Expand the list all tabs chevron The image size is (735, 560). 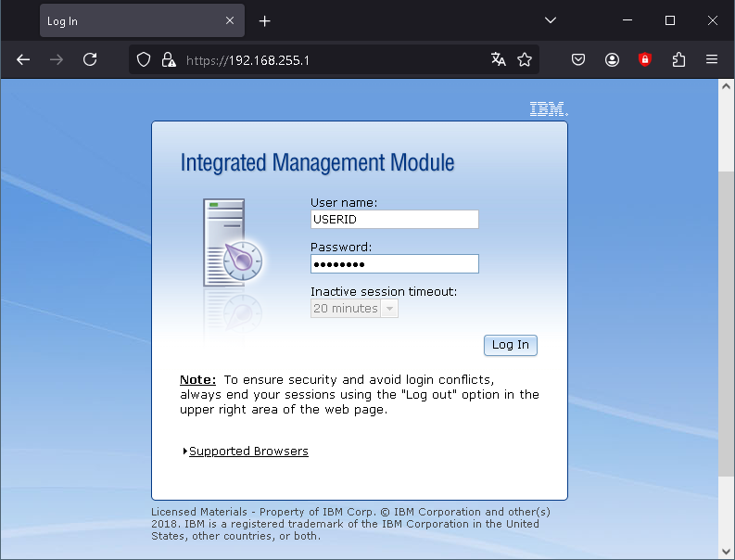coord(551,20)
